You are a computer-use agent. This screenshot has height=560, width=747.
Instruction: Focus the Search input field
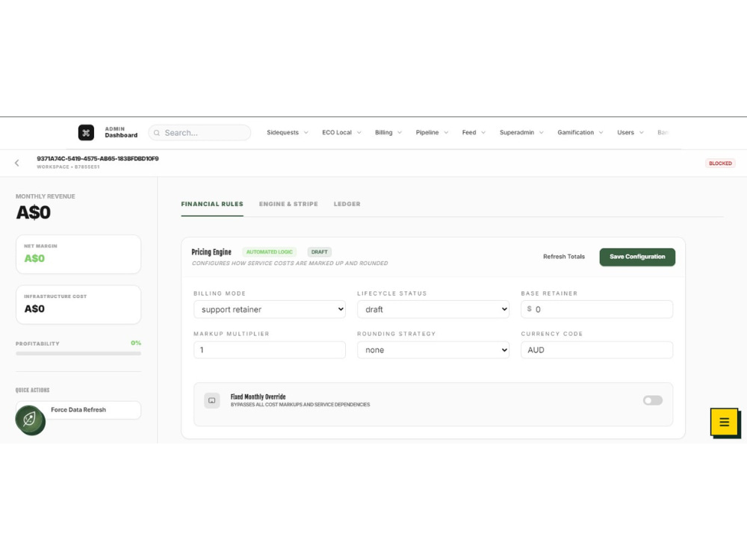(x=199, y=133)
